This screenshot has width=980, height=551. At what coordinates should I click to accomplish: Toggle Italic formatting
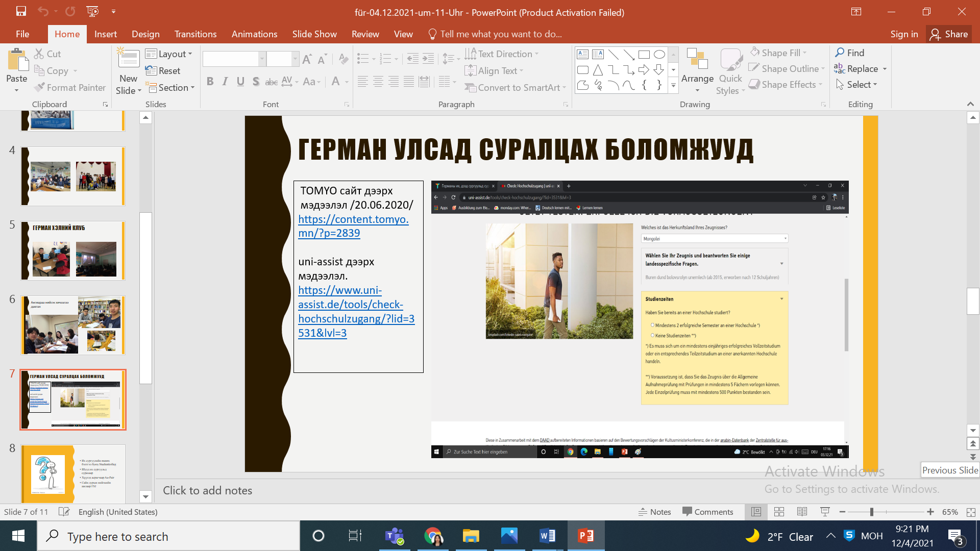(225, 82)
